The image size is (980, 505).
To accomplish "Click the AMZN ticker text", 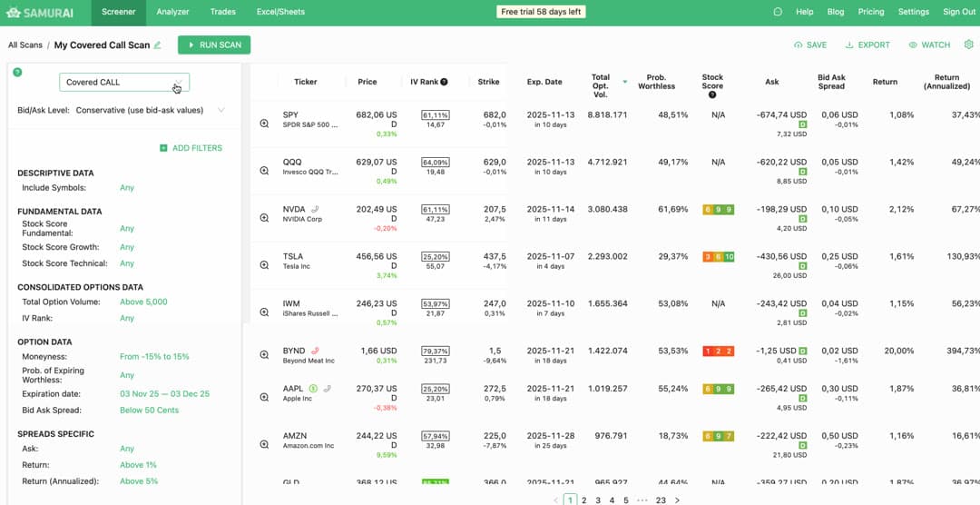I will pyautogui.click(x=294, y=436).
